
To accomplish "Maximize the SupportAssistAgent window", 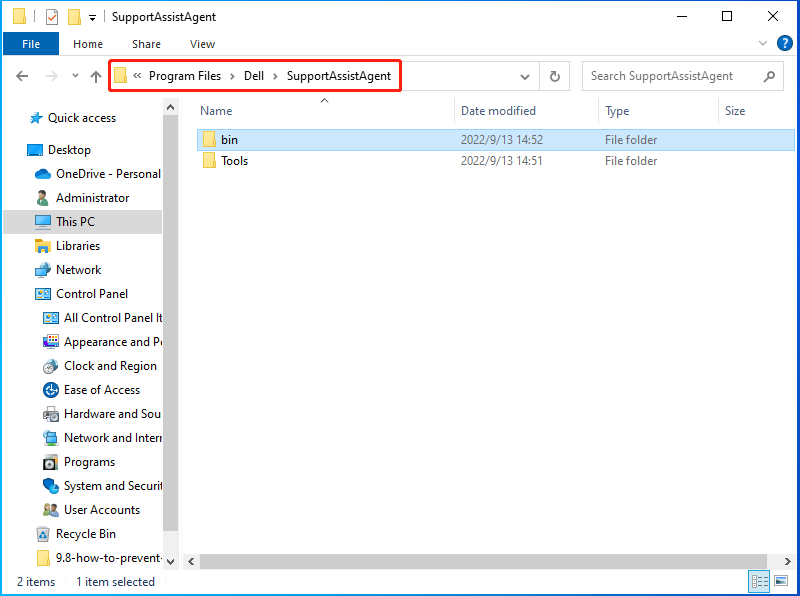I will 727,16.
